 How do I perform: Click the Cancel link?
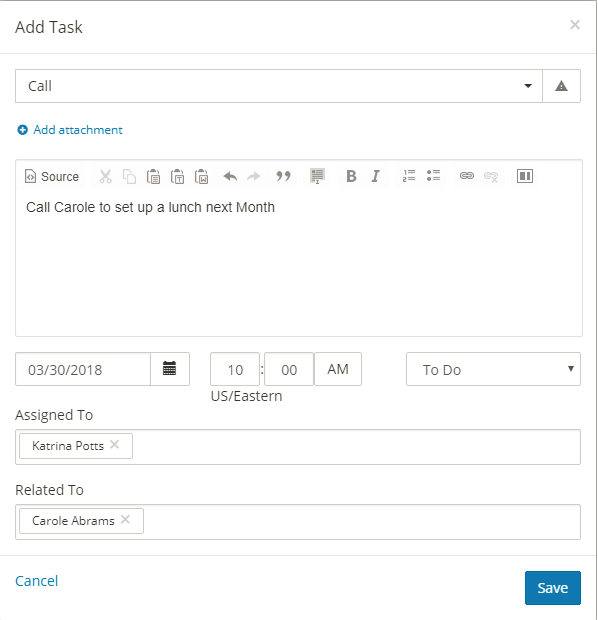tap(36, 580)
